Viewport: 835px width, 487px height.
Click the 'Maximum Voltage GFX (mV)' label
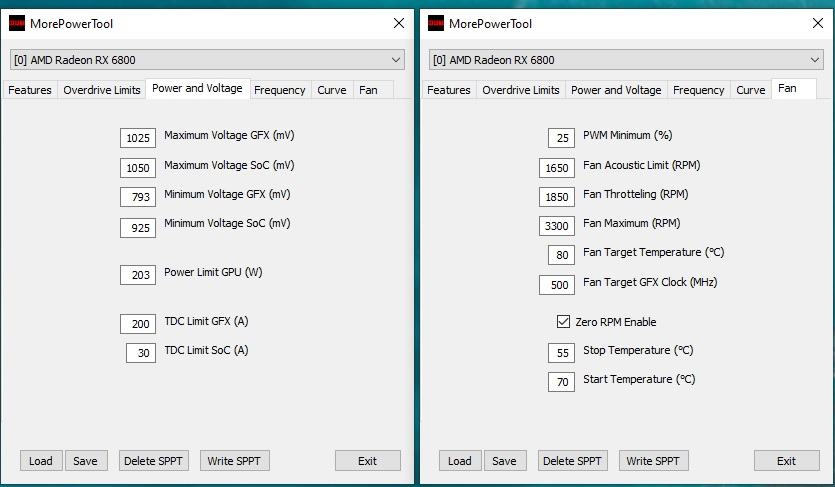point(229,135)
